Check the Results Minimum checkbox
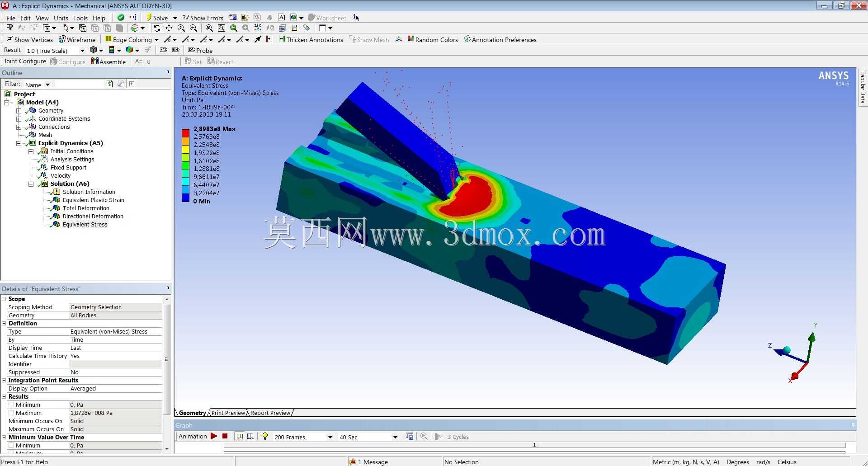Screen dimensions: 868x466 tap(12, 405)
